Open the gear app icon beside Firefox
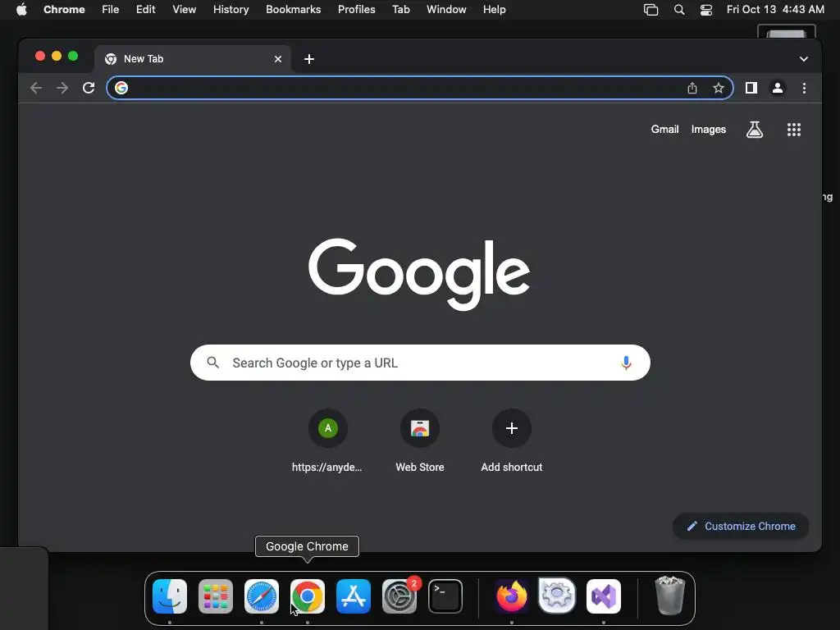The height and width of the screenshot is (630, 840). (x=557, y=596)
